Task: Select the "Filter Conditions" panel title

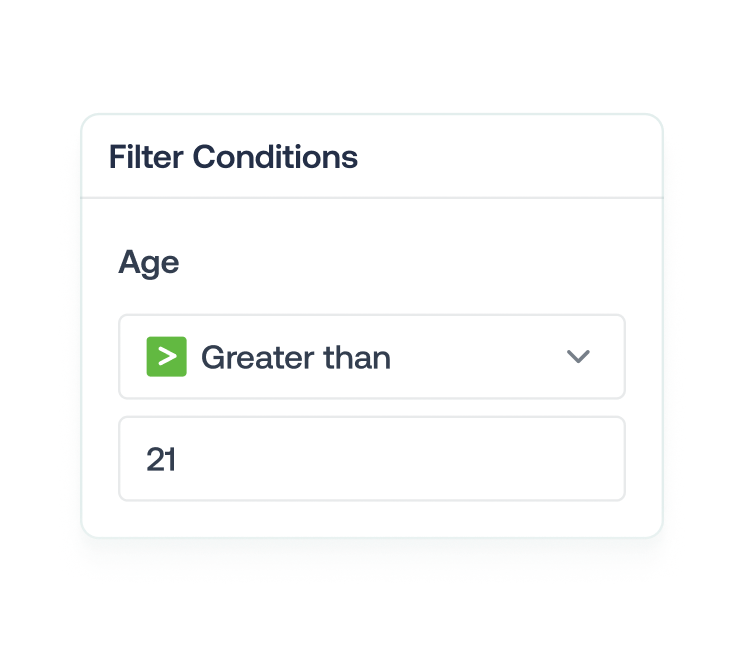Action: (233, 157)
